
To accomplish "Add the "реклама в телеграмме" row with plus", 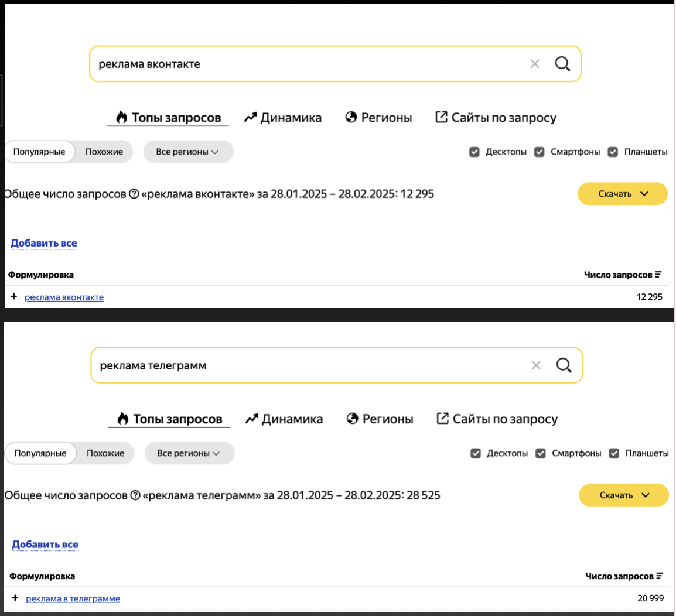I will pyautogui.click(x=15, y=598).
